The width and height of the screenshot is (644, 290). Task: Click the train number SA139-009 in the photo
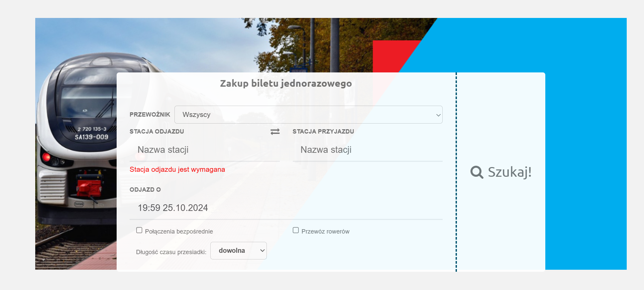[91, 137]
